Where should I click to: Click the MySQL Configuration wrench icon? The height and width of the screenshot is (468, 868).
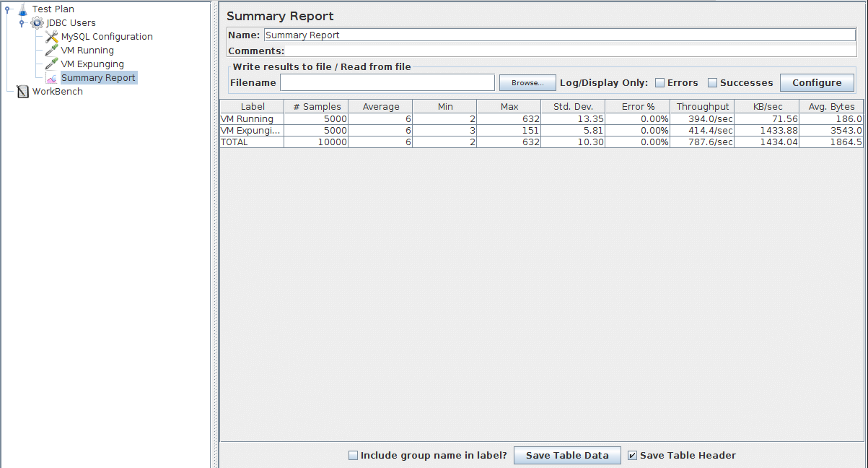51,37
